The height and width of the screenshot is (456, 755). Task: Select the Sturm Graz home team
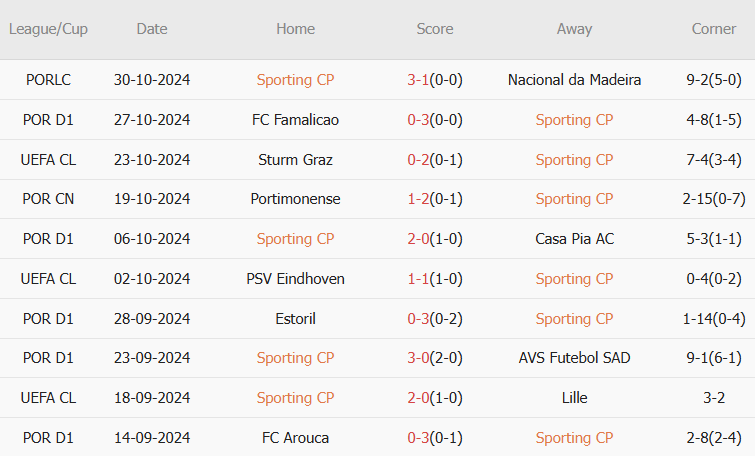295,160
